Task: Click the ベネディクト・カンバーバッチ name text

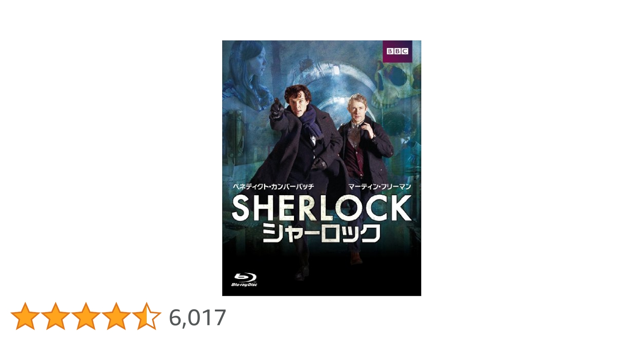Action: coord(273,186)
